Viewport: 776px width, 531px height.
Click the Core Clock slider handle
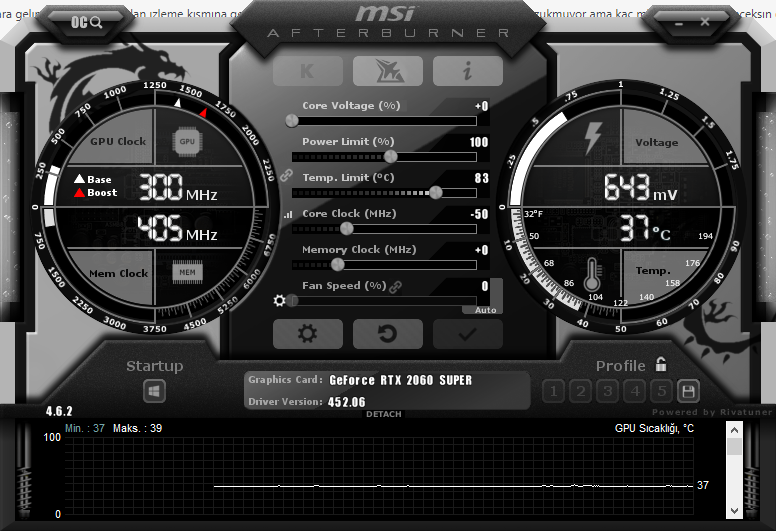347,229
